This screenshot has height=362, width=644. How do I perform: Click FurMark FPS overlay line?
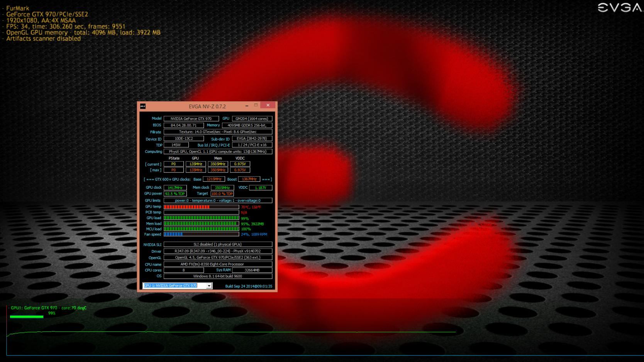click(66, 26)
